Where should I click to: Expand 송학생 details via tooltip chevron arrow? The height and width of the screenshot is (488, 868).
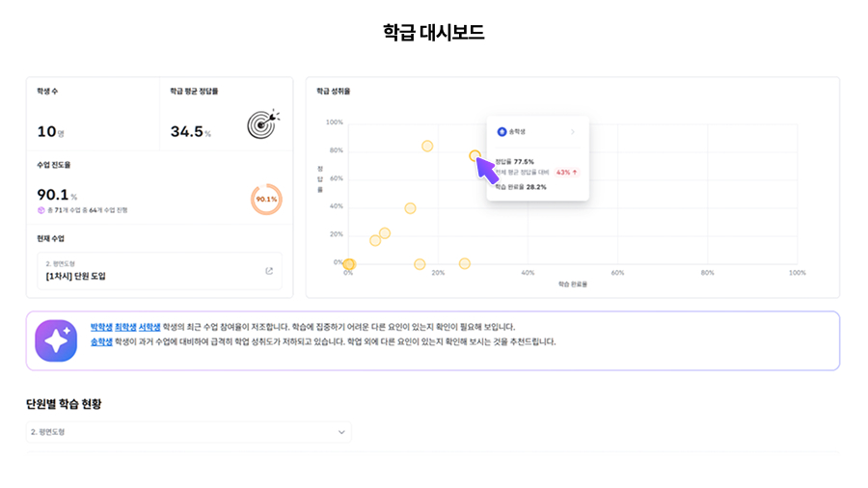click(x=572, y=131)
